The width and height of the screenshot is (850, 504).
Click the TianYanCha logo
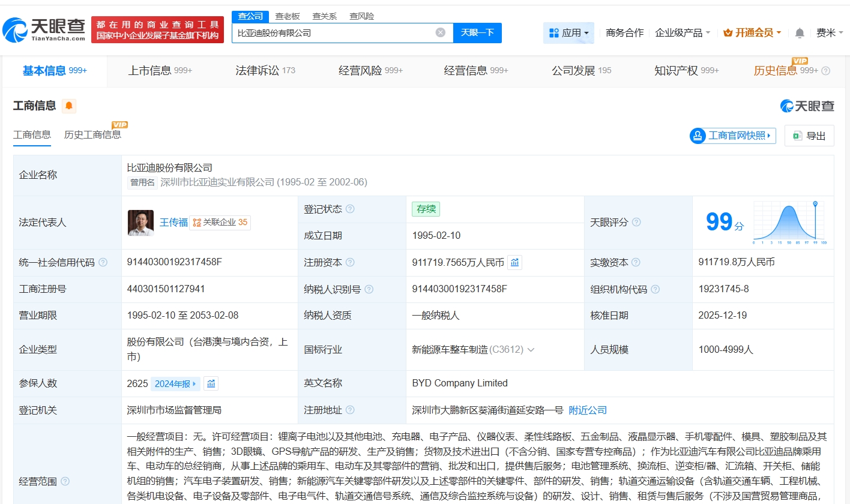tap(44, 29)
